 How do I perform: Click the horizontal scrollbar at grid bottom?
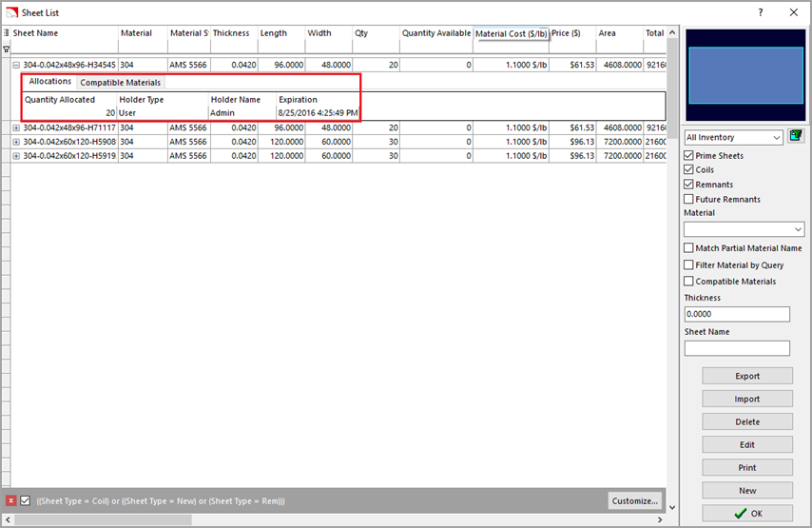click(105, 520)
